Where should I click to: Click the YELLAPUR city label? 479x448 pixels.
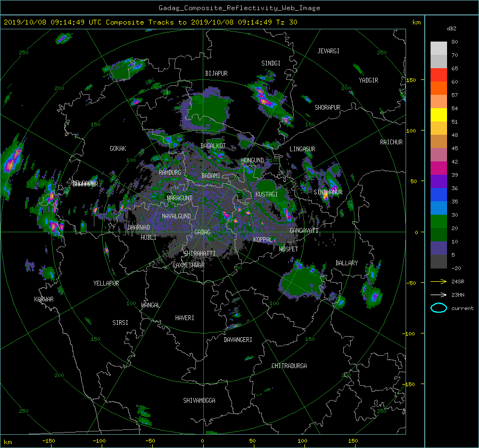(x=106, y=283)
